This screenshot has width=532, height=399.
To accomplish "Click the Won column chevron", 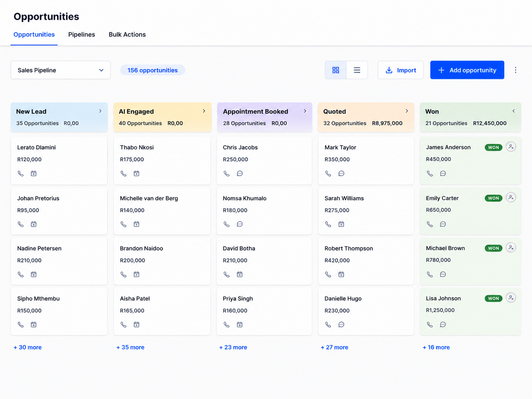I will tap(514, 111).
